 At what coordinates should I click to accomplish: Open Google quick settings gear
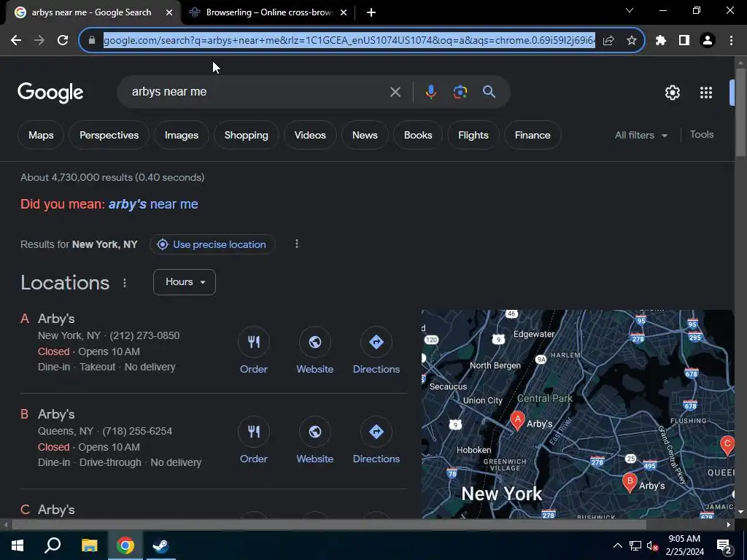(x=672, y=93)
